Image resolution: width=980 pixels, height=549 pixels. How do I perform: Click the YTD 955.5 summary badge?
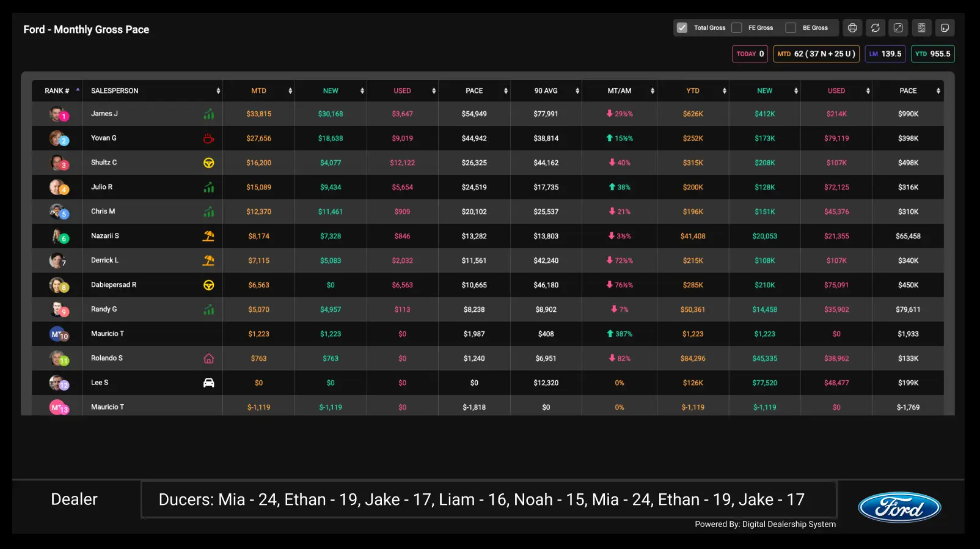point(933,54)
